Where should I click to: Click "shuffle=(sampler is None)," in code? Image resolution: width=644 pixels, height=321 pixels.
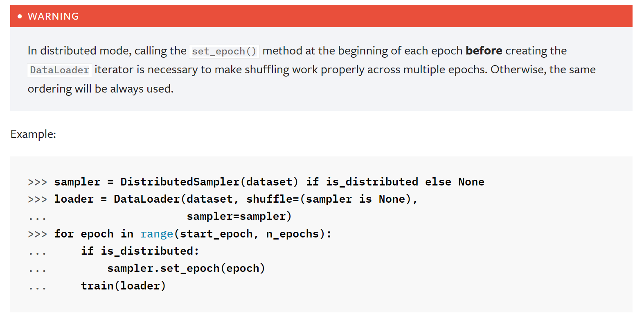point(332,199)
